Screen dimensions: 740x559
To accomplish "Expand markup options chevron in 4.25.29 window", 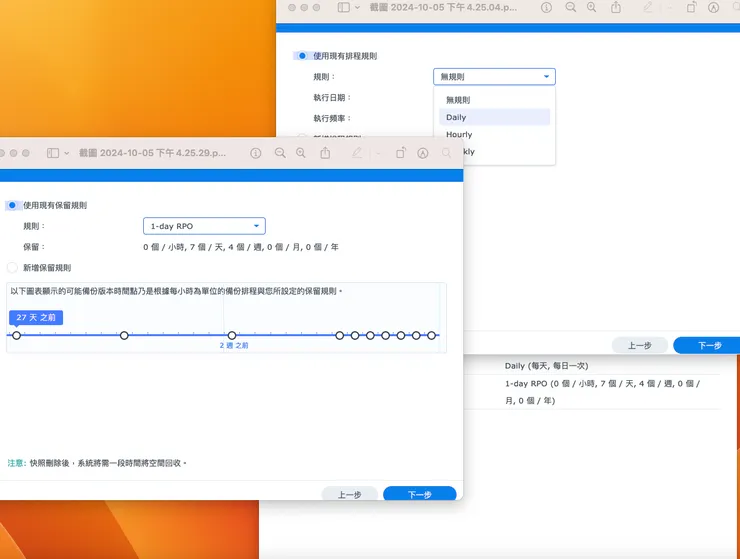I will [x=378, y=153].
